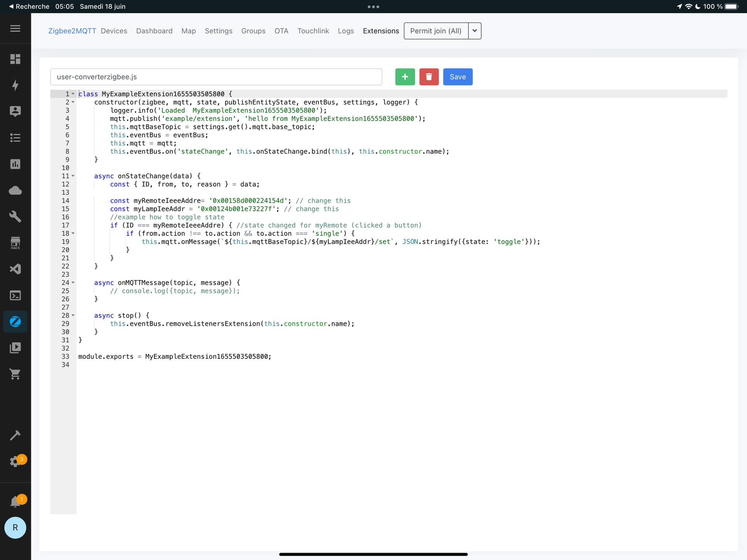Click line number 14 in the gutter
Screen dimensions: 747x560
(x=65, y=201)
